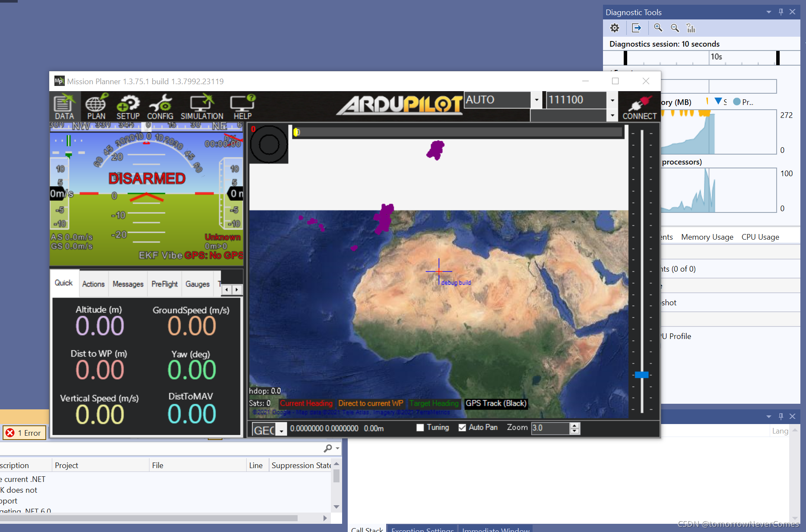Click the GPS Track (Black) legend label
Image resolution: width=806 pixels, height=532 pixels.
[x=496, y=403]
